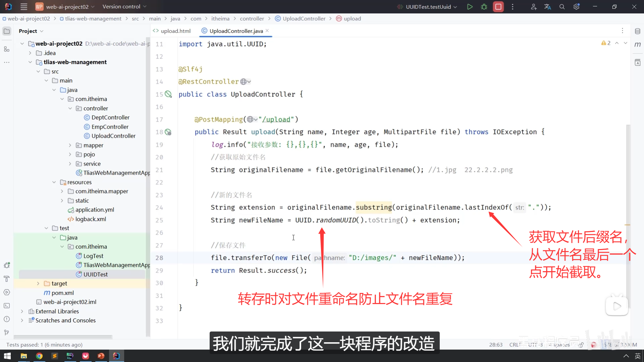Click the Debug bug icon
Viewport: 644px width, 362px height.
(484, 7)
